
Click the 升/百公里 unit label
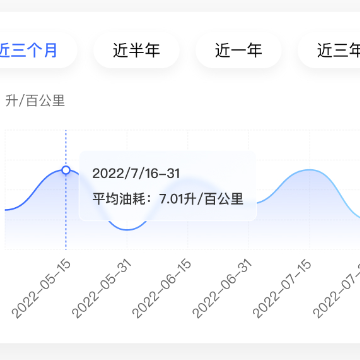(35, 101)
